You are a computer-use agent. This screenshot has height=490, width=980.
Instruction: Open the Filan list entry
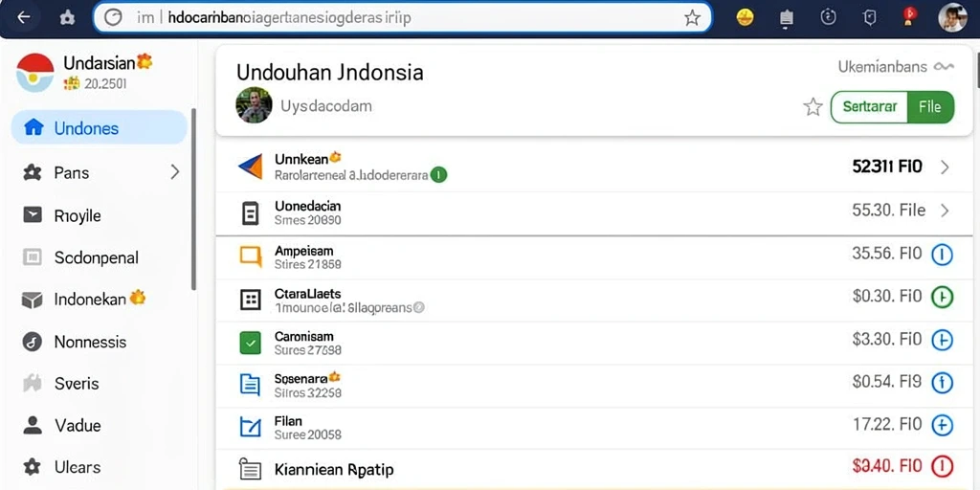pyautogui.click(x=594, y=428)
